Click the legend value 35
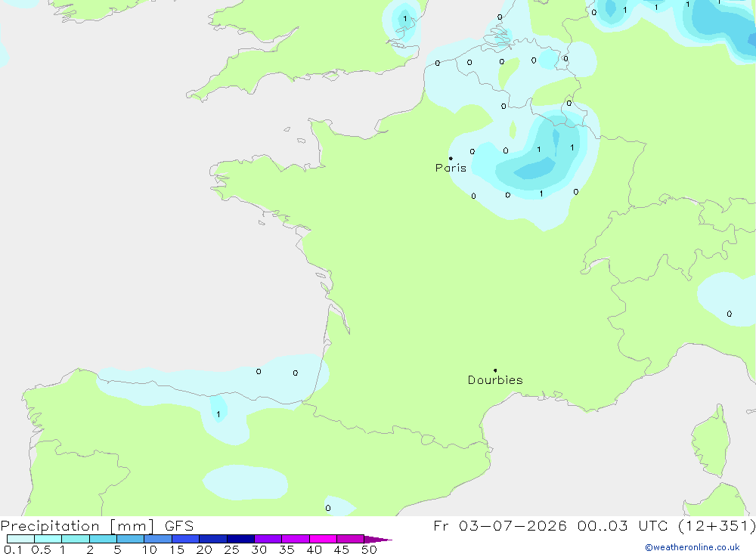Viewport: 756px width, 554px height. [287, 549]
